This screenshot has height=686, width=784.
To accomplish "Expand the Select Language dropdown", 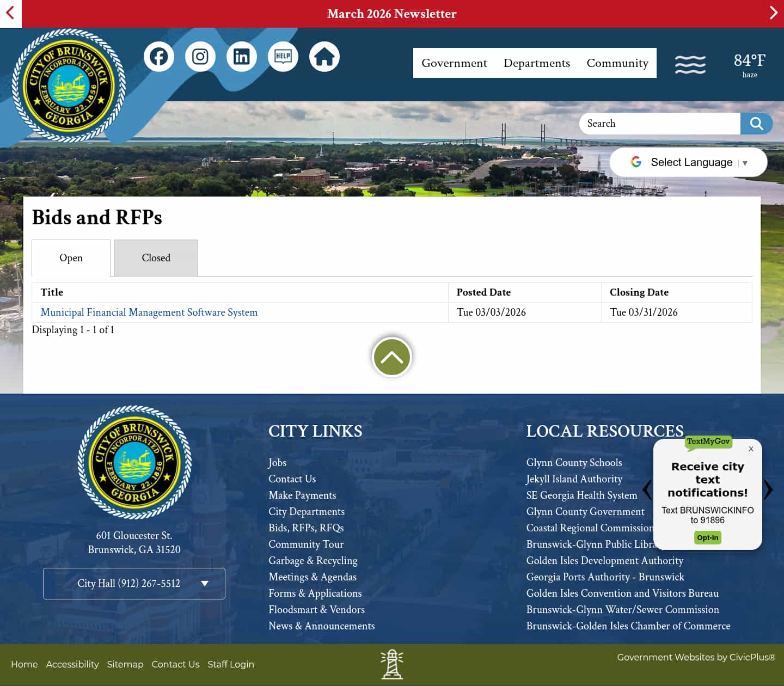I will [688, 162].
